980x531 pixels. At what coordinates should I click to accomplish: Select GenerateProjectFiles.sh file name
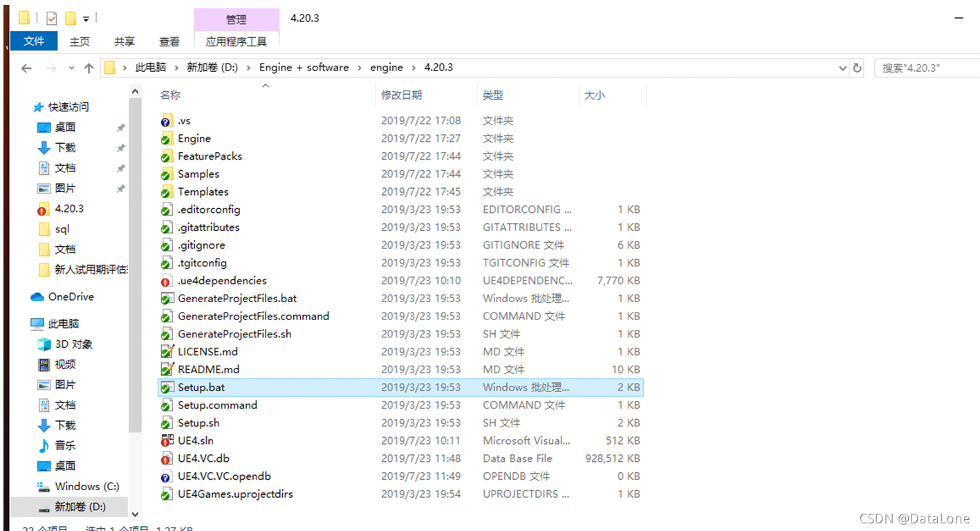click(x=234, y=334)
